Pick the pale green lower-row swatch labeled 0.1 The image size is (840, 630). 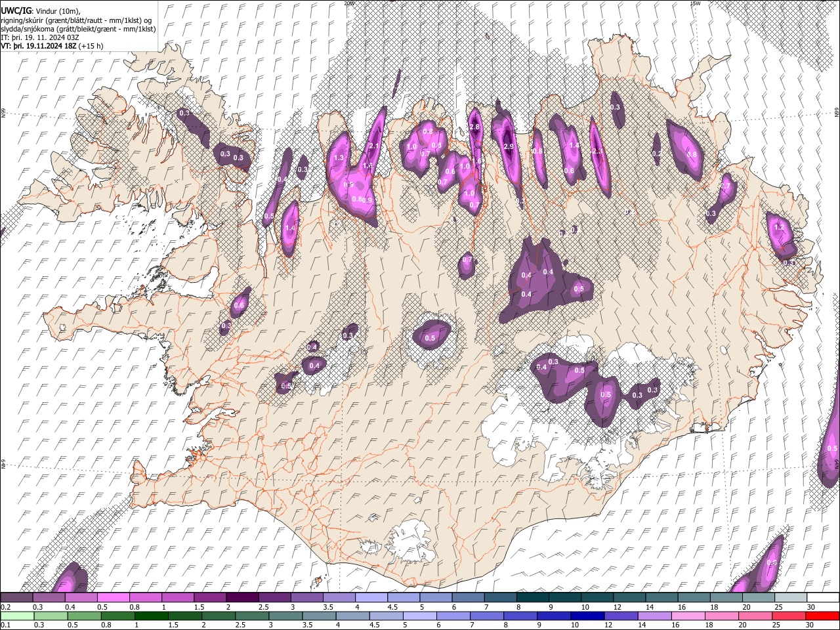click(x=16, y=616)
